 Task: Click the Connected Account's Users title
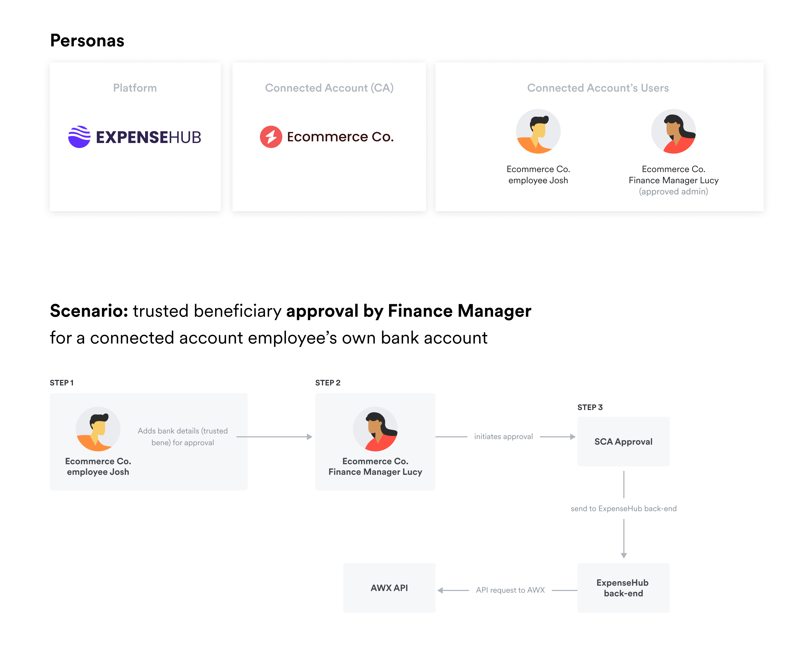click(x=598, y=88)
